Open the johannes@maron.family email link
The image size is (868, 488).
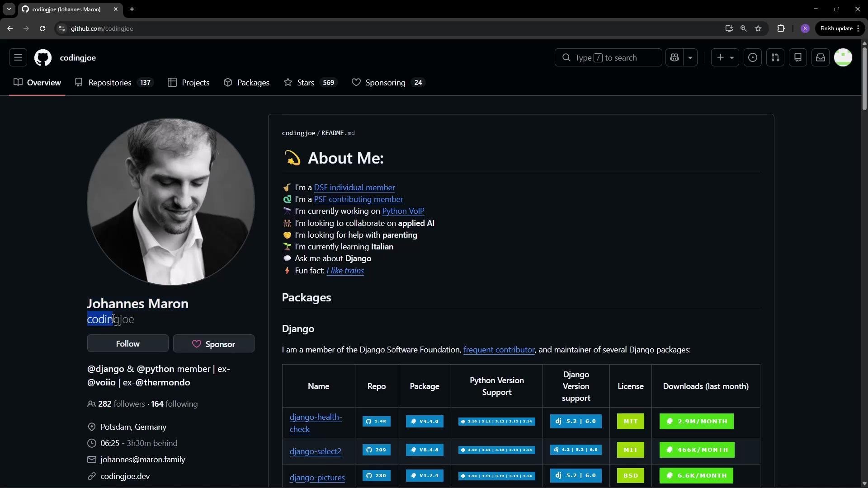143,460
